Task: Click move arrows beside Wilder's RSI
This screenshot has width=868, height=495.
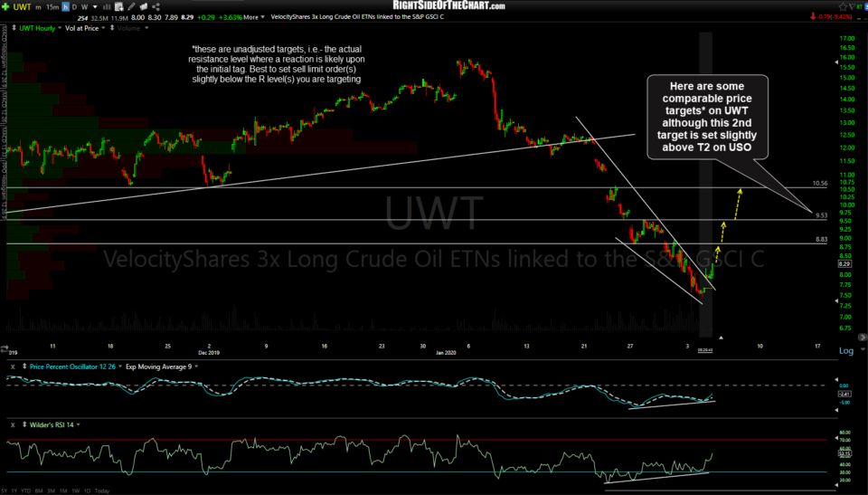Action: coord(24,424)
